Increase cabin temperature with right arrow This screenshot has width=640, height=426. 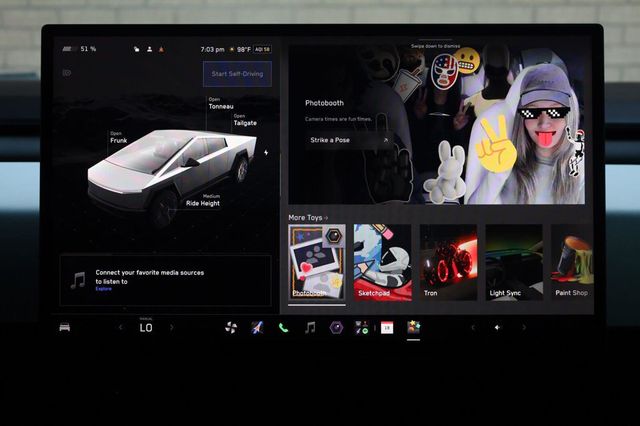pos(171,327)
